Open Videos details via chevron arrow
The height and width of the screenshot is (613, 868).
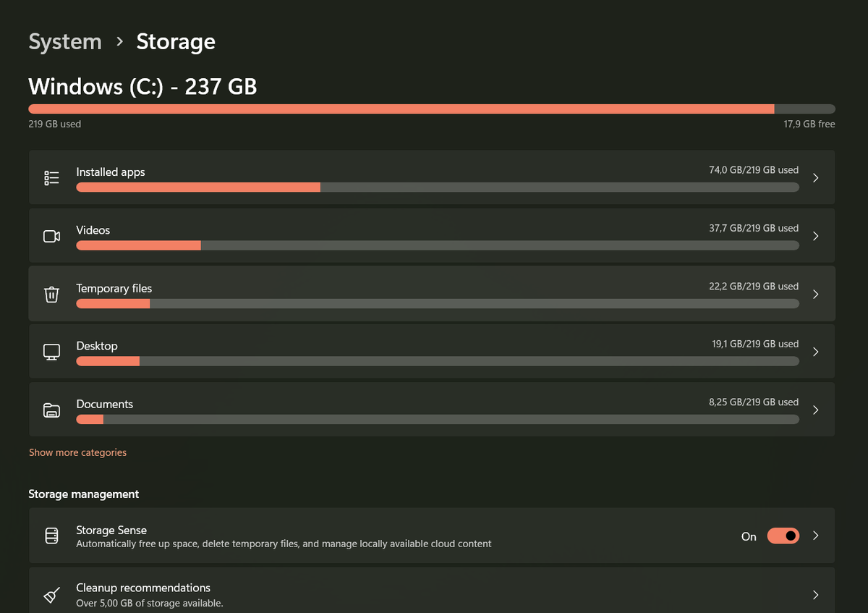coord(815,236)
